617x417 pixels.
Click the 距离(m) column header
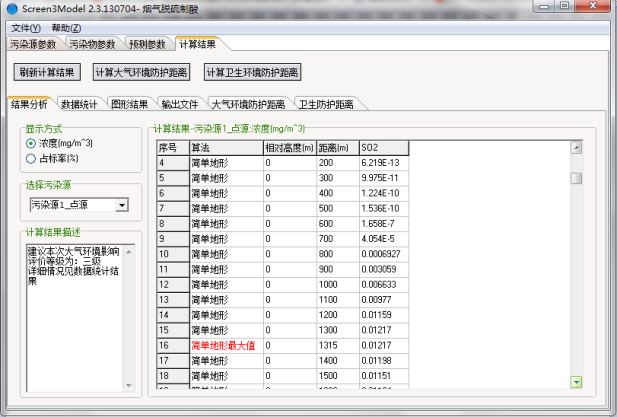(x=338, y=148)
